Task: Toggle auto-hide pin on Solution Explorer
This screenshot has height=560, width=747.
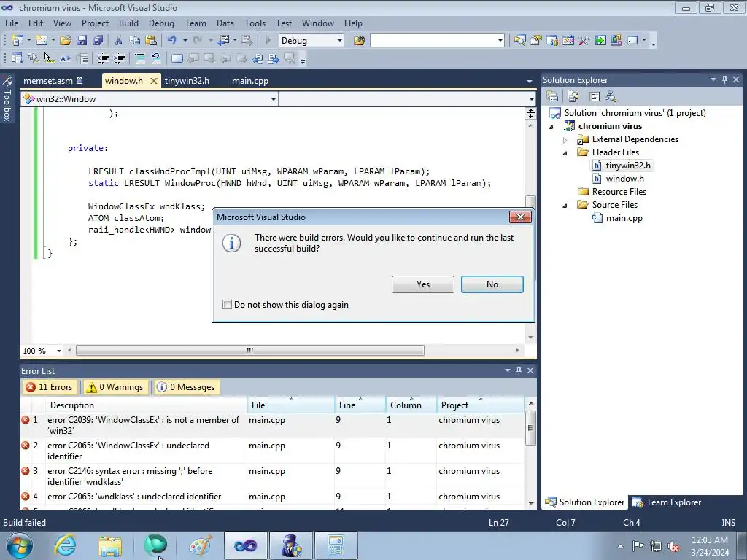Action: point(724,79)
